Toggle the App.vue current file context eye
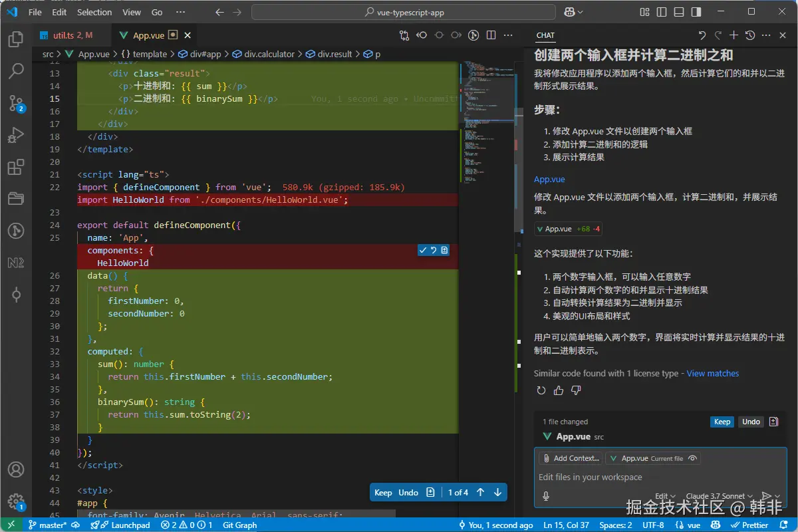Screen dimensions: 798x532 point(692,458)
